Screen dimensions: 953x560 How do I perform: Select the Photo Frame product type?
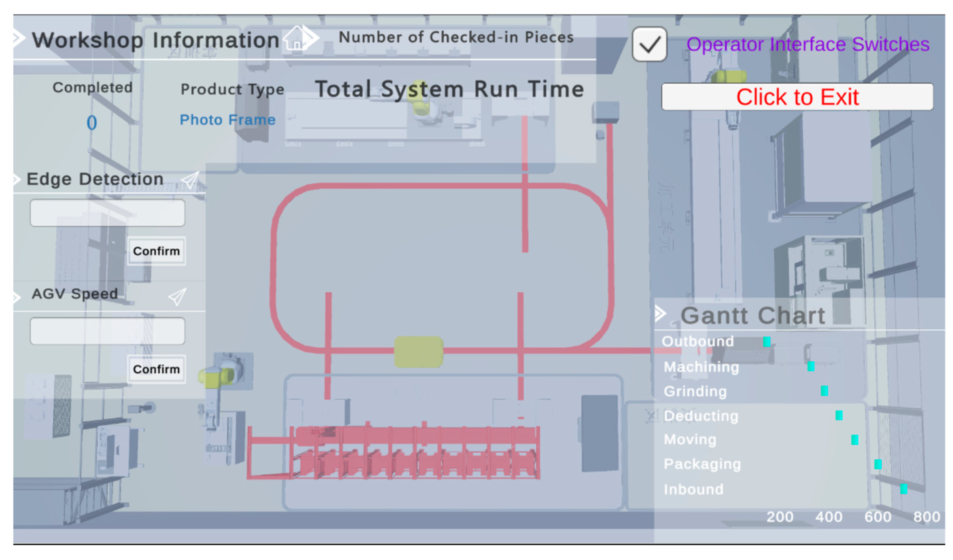[228, 120]
